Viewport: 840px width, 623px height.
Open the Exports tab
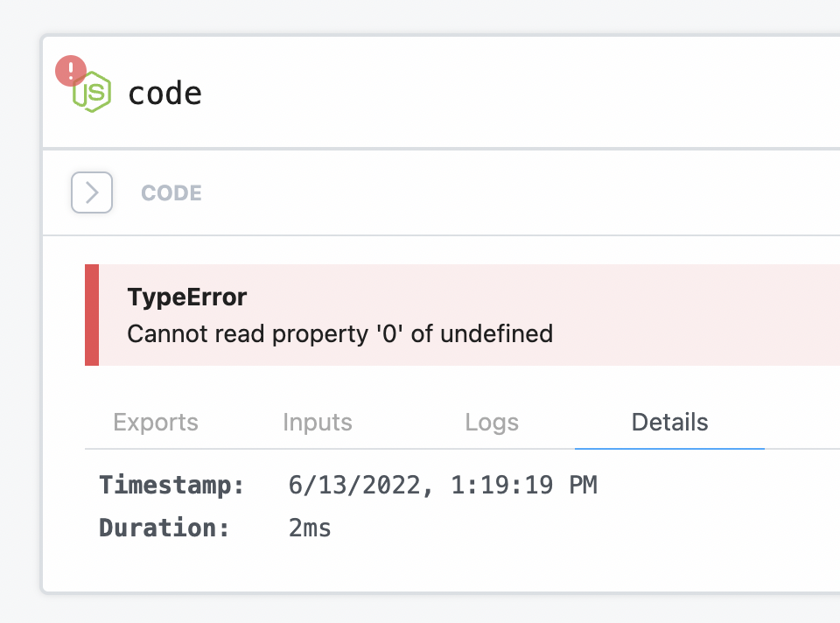(x=156, y=422)
